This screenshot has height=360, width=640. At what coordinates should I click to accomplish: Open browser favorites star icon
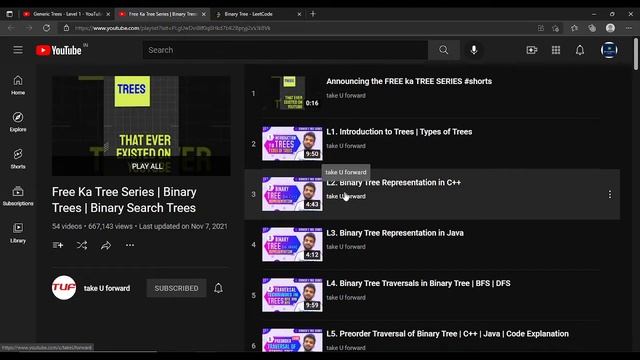574,28
